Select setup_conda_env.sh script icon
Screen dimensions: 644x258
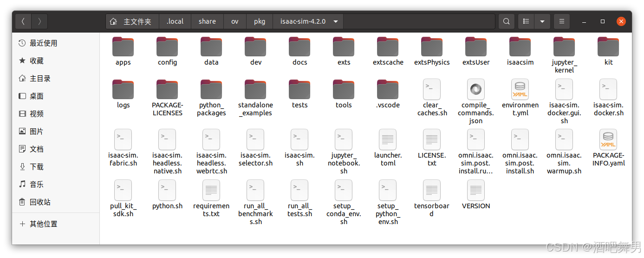pos(344,190)
